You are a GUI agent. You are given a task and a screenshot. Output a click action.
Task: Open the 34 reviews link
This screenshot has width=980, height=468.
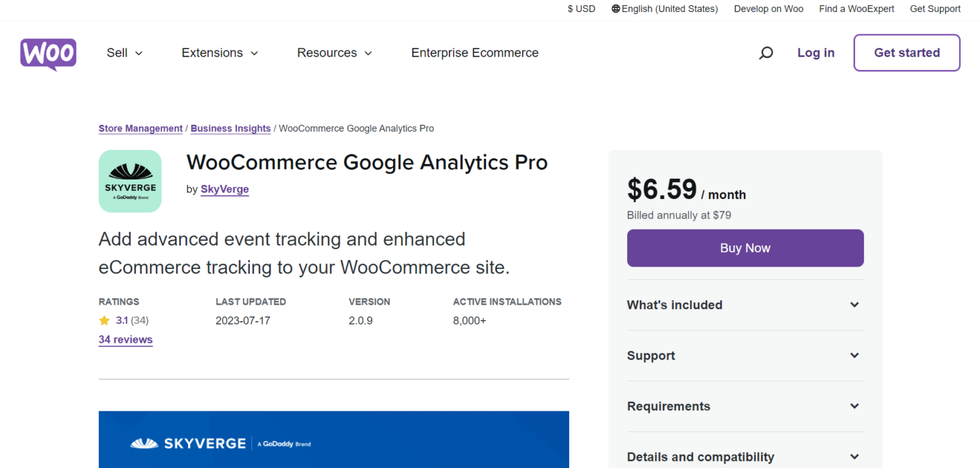[x=125, y=339]
